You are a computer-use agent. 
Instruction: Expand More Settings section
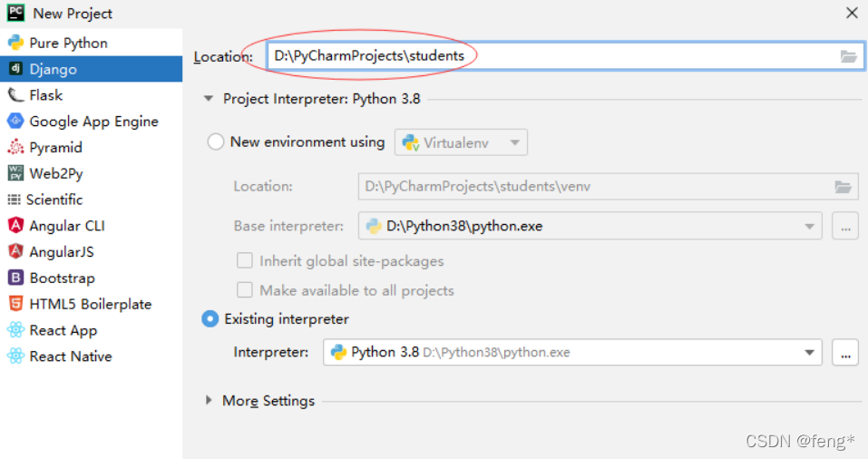click(209, 400)
